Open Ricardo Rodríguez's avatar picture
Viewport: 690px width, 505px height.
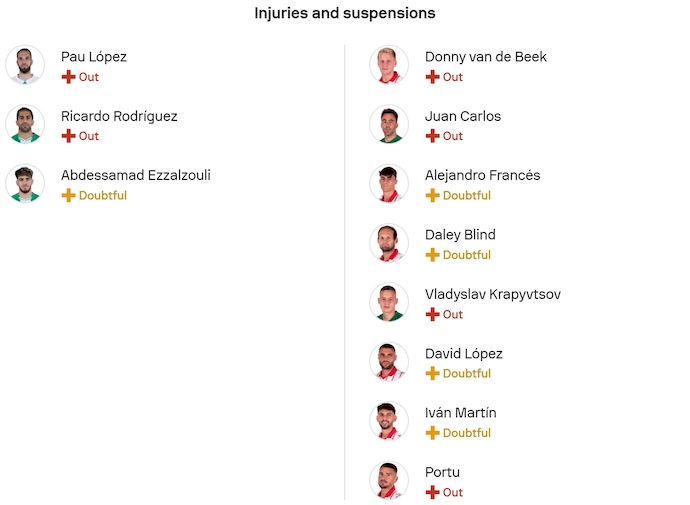click(x=25, y=124)
